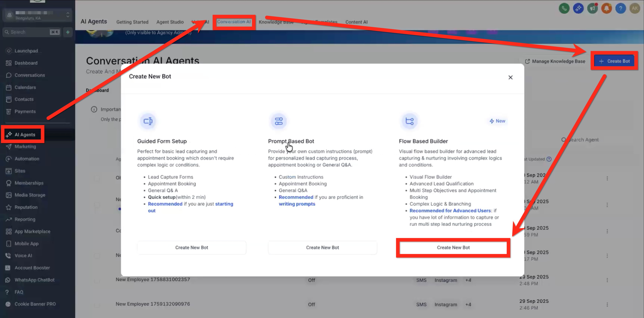
Task: Switch to the Conversation AI tab
Action: (234, 22)
